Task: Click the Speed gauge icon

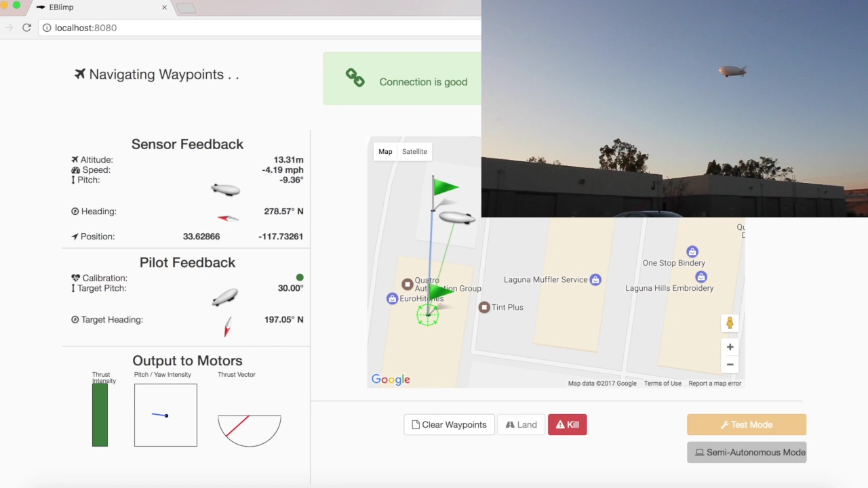Action: click(x=75, y=170)
